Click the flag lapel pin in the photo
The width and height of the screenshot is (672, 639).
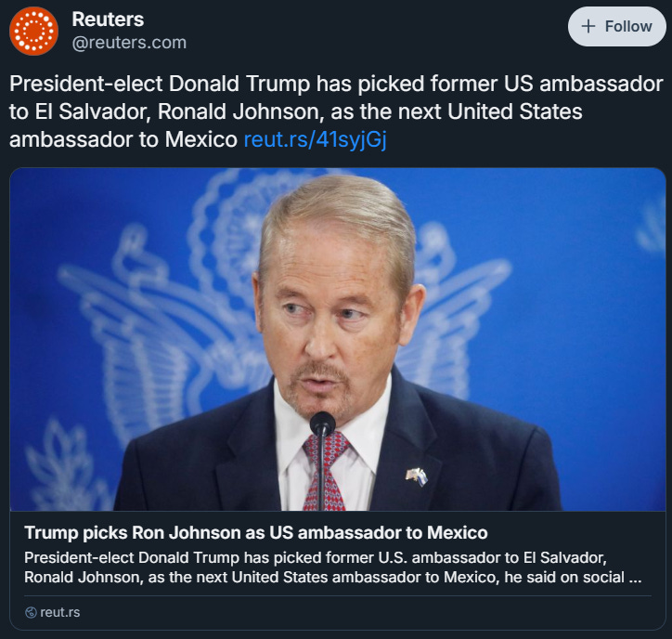[417, 476]
